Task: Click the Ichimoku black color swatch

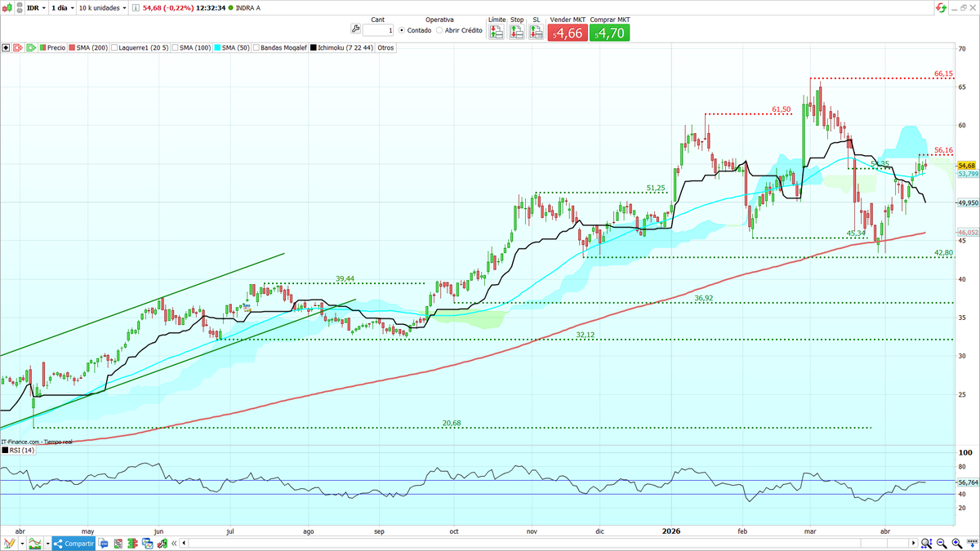Action: 314,47
